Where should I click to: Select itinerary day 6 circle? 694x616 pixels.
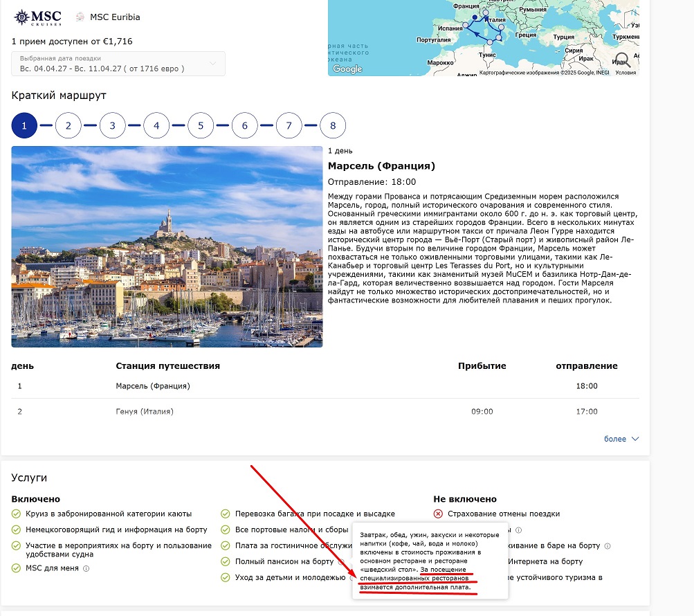[245, 125]
